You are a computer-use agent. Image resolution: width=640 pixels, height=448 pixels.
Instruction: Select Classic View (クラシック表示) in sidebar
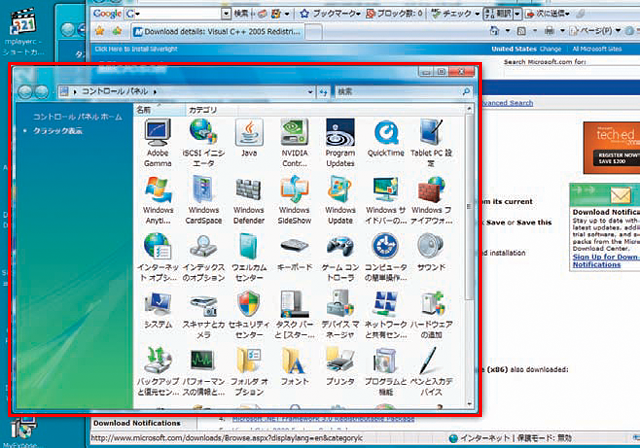pos(58,131)
